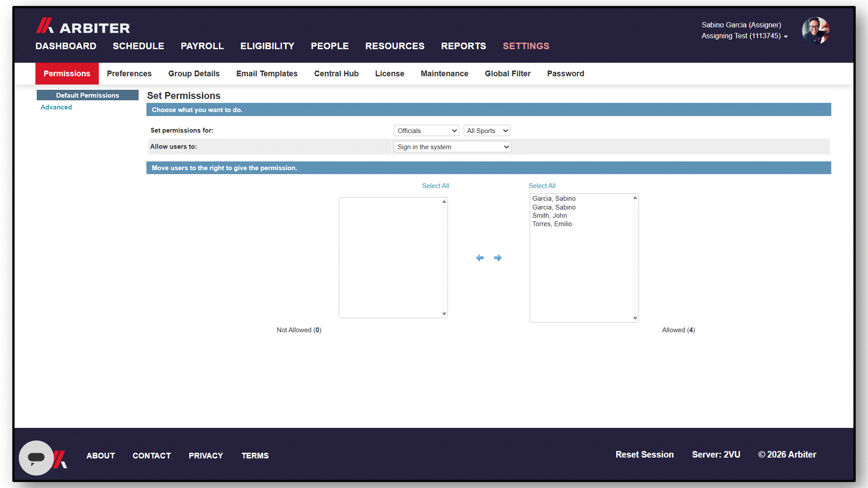This screenshot has height=488, width=868.
Task: Click Reset Session in the footer
Action: point(645,455)
